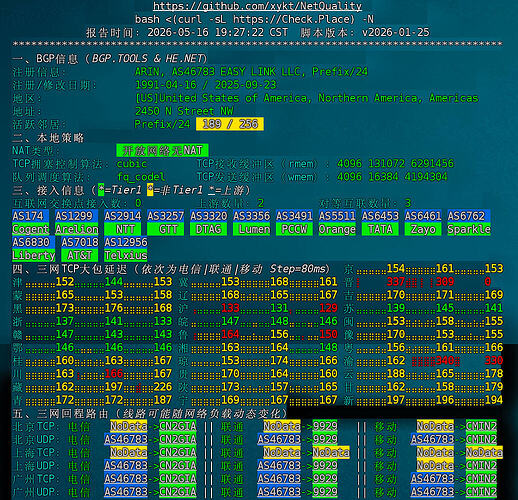Select the red 337 latency value
The image size is (518, 500).
(x=396, y=282)
